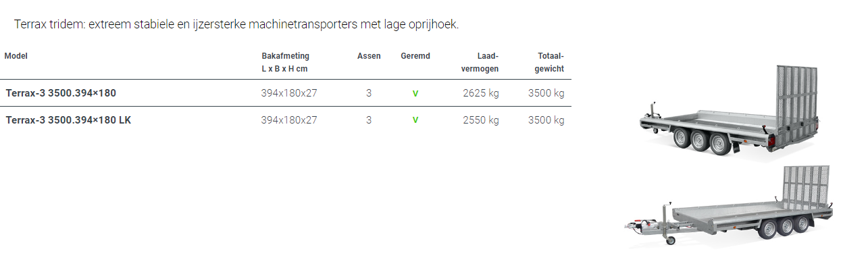The width and height of the screenshot is (868, 268).
Task: Click the Totaalgewicht column header
Action: 548,62
